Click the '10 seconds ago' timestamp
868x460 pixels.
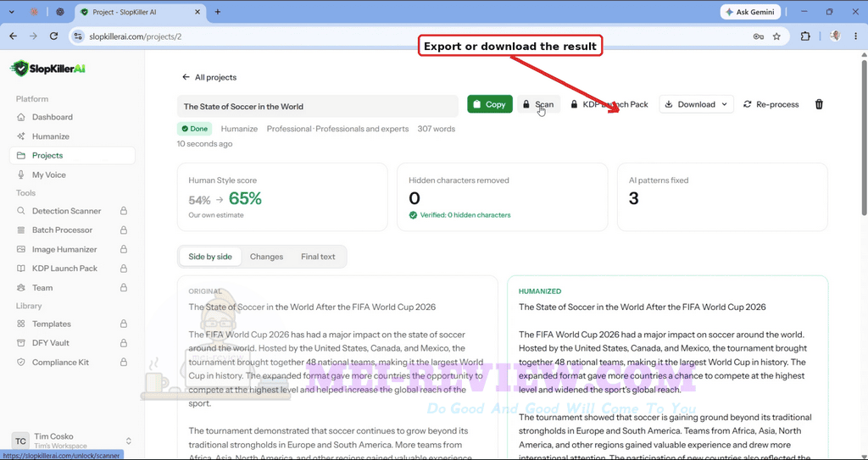pos(205,144)
